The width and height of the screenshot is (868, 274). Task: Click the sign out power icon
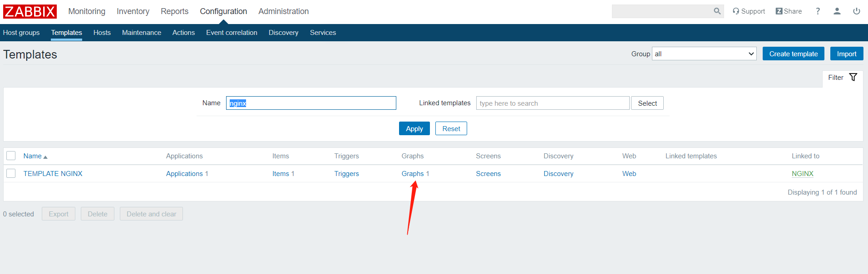coord(857,11)
